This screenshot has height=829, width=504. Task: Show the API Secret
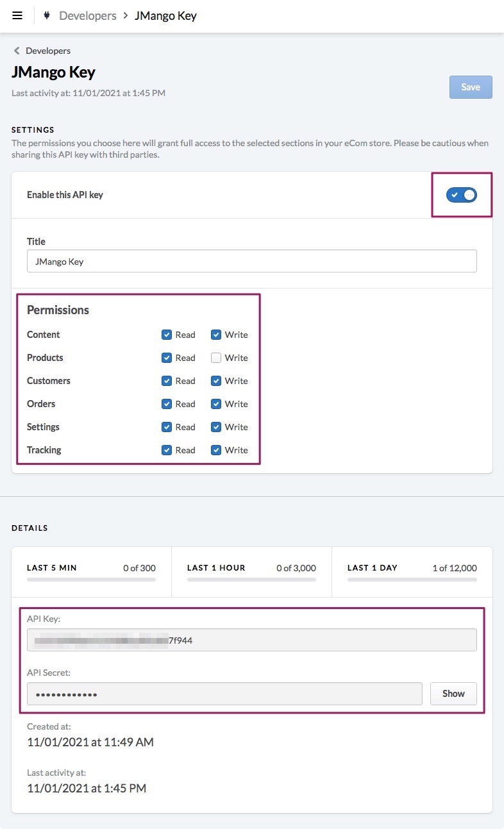(453, 693)
